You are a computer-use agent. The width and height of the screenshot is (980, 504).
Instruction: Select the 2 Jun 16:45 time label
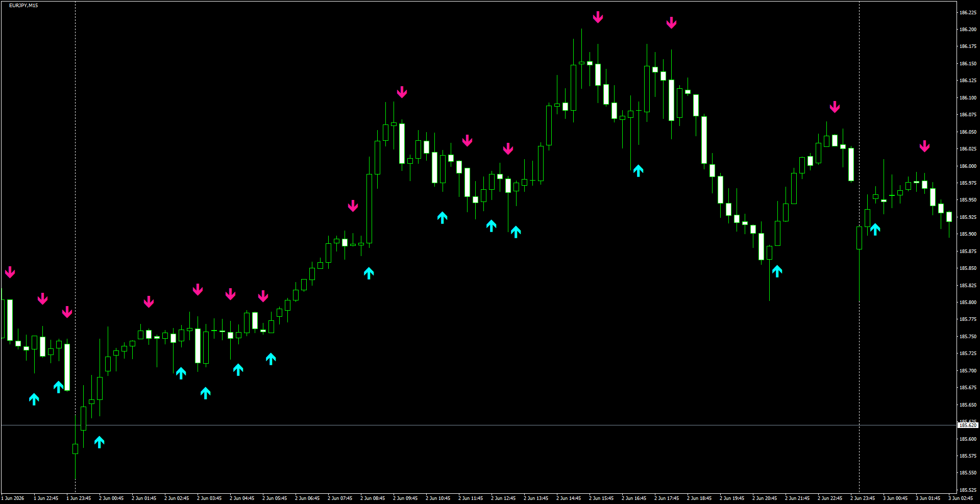634,498
